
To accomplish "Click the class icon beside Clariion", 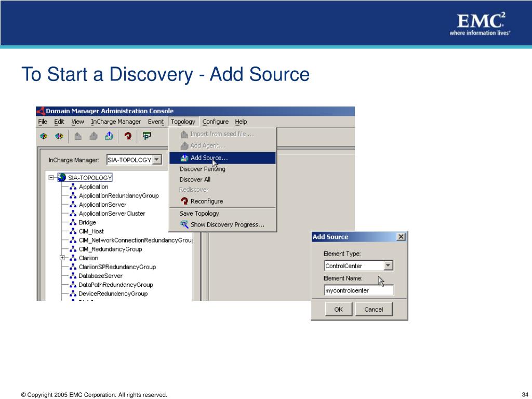I will (x=73, y=258).
